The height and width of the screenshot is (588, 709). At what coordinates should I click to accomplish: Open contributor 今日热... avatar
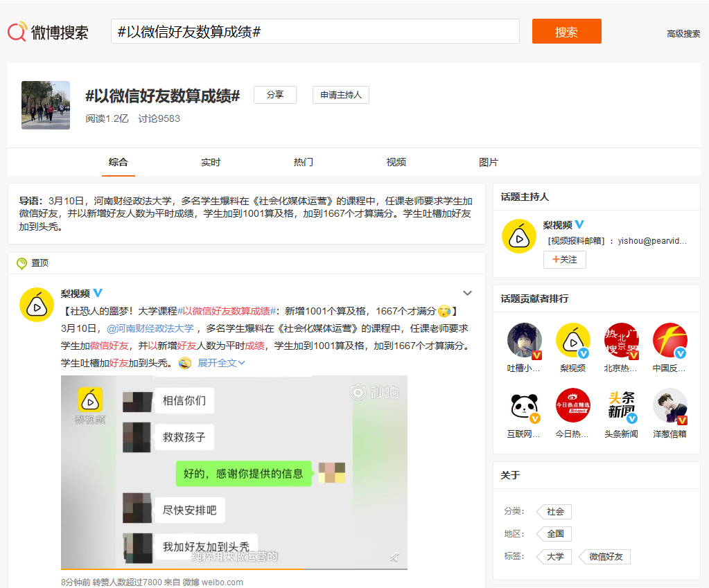coord(573,405)
